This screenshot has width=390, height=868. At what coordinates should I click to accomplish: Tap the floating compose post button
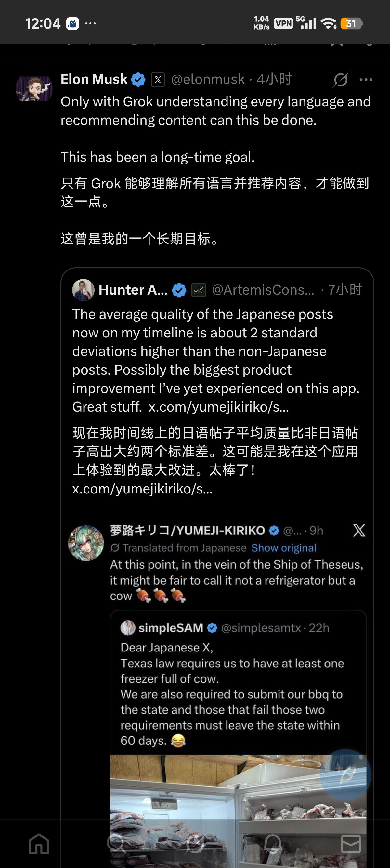pos(345,775)
